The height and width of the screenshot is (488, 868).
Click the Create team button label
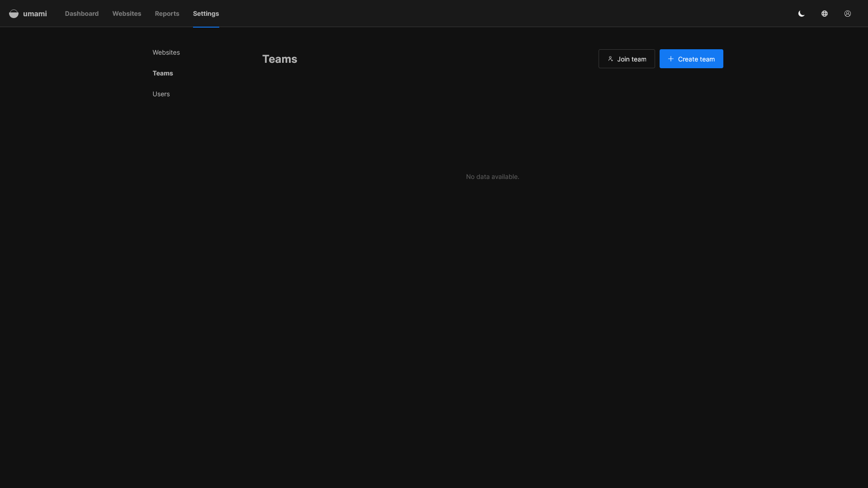696,59
